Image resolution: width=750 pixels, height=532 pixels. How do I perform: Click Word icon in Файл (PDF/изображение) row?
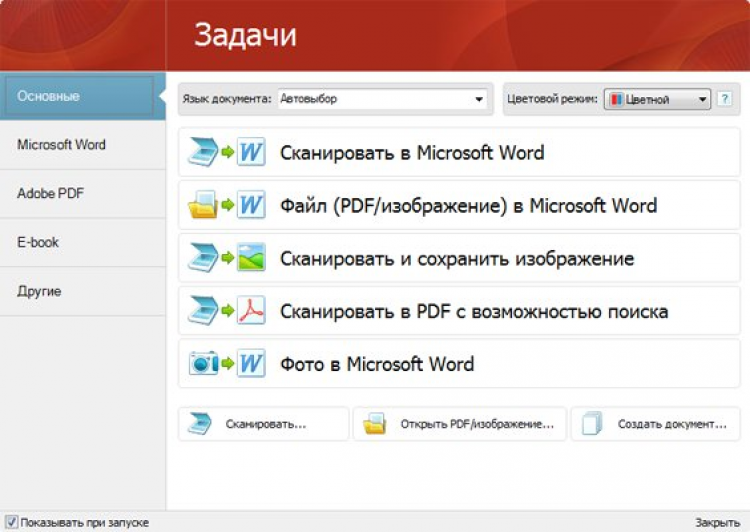pyautogui.click(x=251, y=205)
